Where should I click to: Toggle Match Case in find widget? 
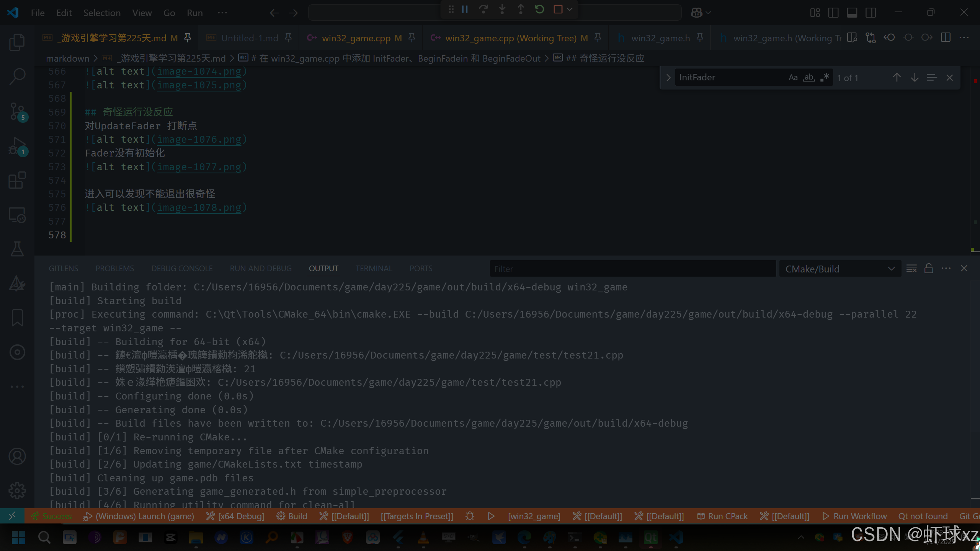pos(793,78)
